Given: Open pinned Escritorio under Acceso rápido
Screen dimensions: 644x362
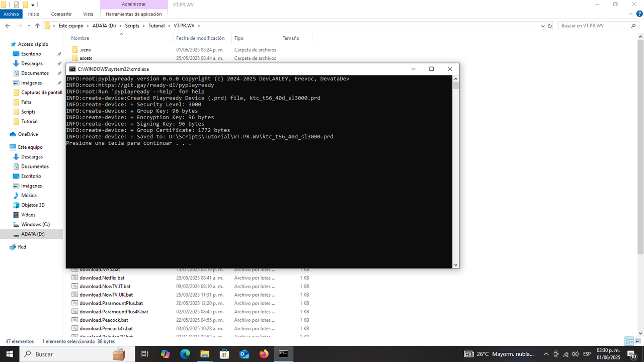Looking at the screenshot, I should [31, 54].
